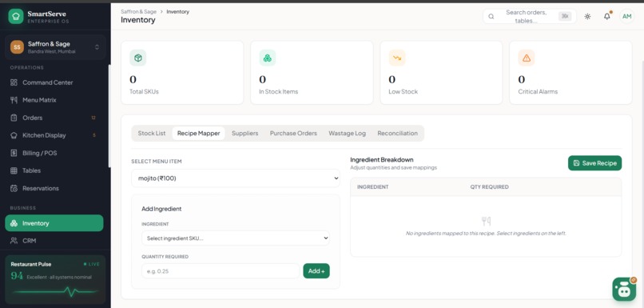
Task: Click the QTY REQUIRED column header
Action: [x=489, y=186]
